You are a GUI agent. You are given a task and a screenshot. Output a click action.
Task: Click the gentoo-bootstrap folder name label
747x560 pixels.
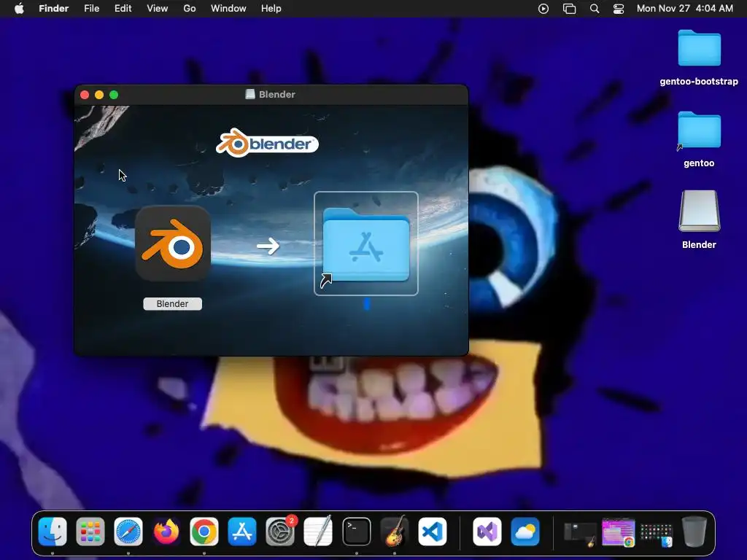[699, 82]
